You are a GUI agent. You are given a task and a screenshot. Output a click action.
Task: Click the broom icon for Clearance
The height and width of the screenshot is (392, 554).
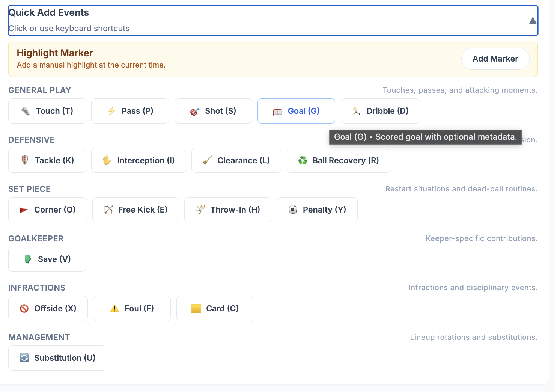click(x=207, y=161)
